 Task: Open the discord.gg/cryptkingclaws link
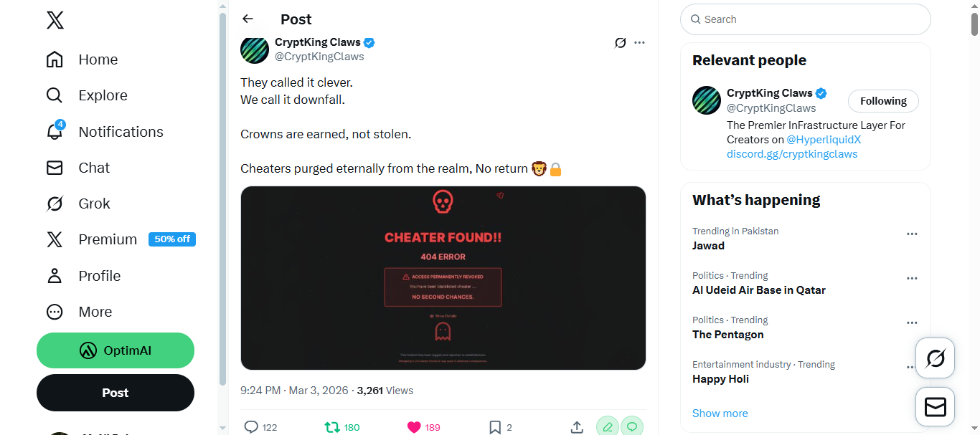click(x=792, y=154)
